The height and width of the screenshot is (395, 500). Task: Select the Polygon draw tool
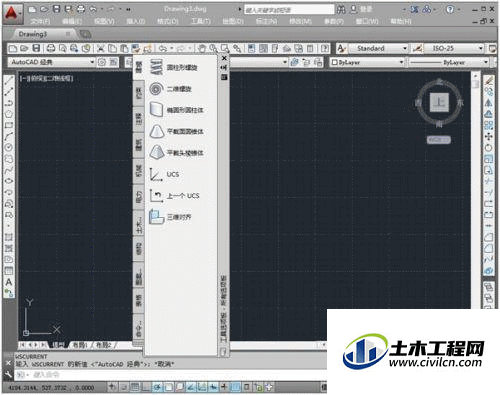[9, 114]
